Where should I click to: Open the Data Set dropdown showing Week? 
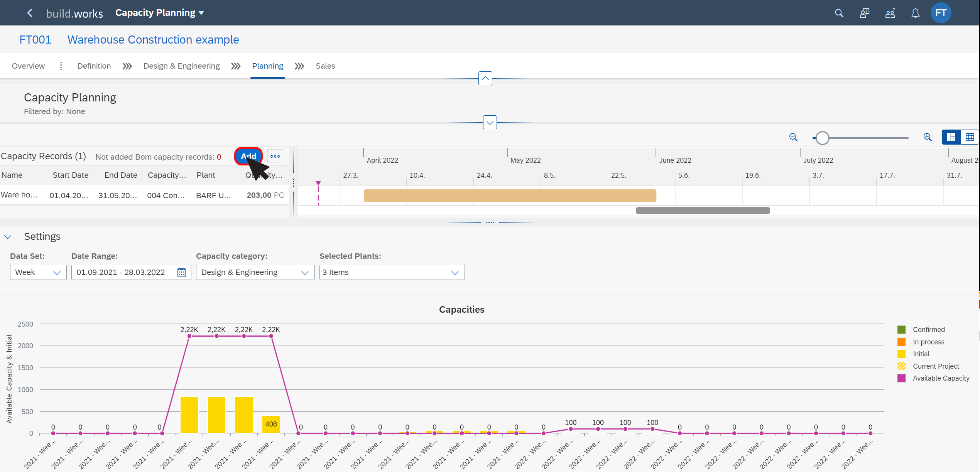pos(38,272)
